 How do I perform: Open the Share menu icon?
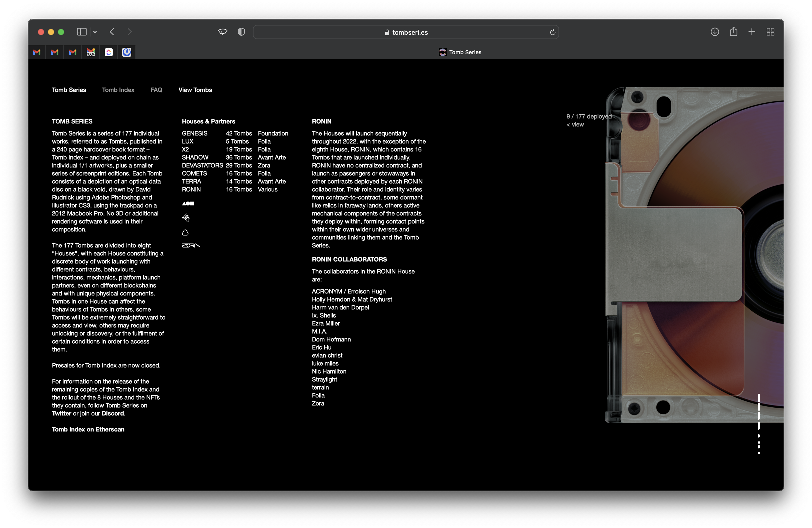tap(733, 32)
